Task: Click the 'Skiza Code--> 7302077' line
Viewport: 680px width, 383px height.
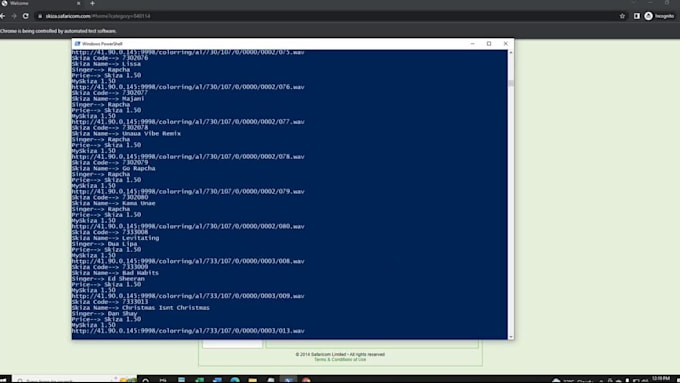Action: click(x=110, y=93)
